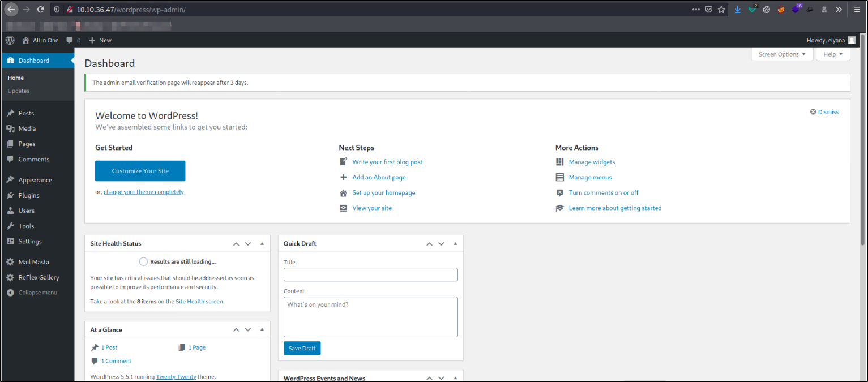The image size is (868, 382).
Task: Move Site Health Status widget up
Action: 236,244
